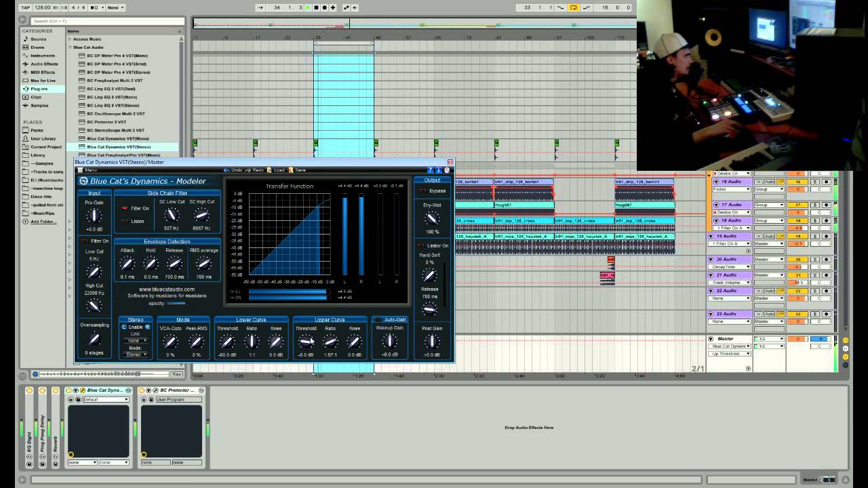Open the User Library place

click(x=43, y=138)
